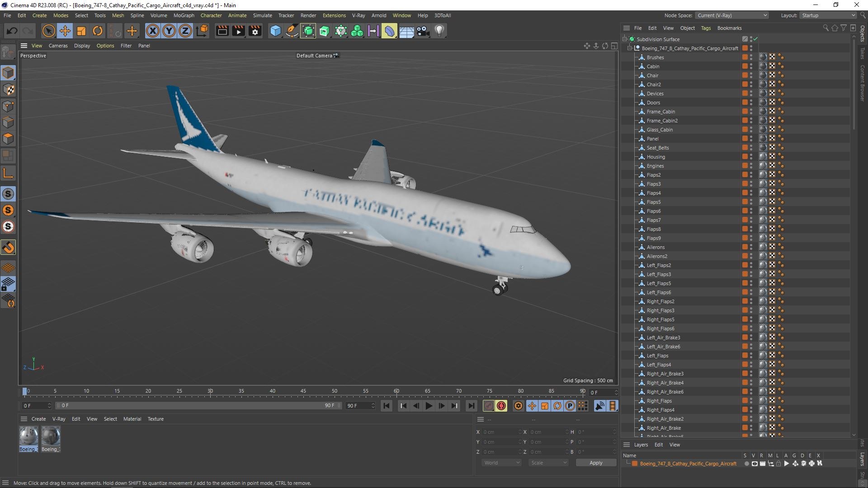The height and width of the screenshot is (488, 868).
Task: Add a Light bulb object
Action: click(x=439, y=31)
